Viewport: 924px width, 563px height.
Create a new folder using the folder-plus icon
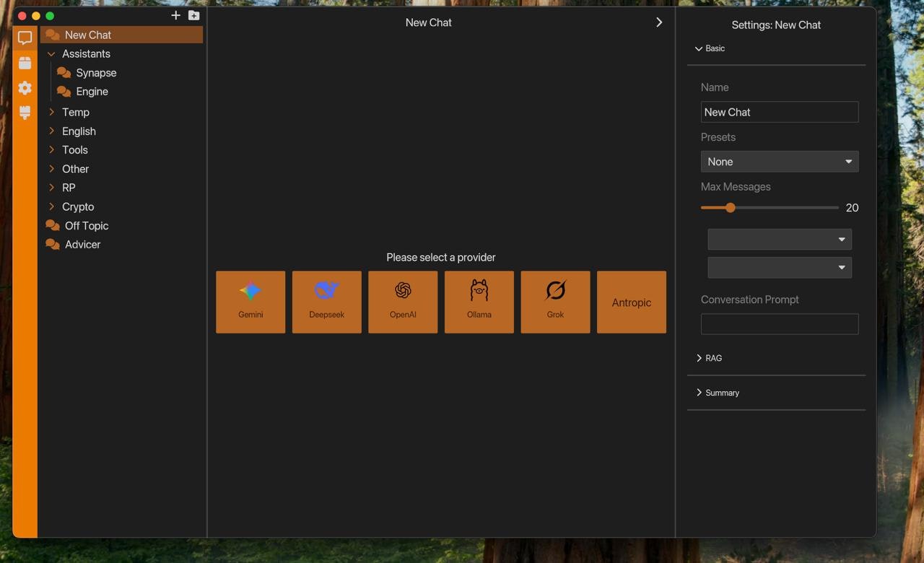click(x=193, y=14)
